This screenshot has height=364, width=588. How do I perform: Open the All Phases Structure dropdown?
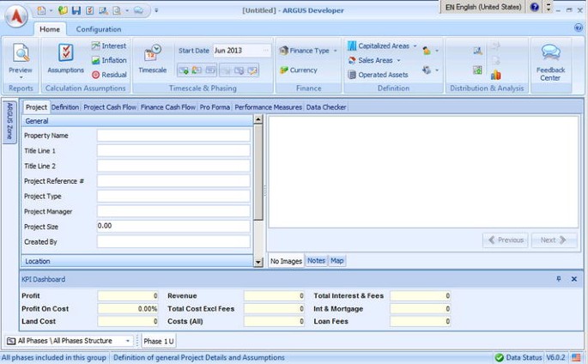[x=128, y=341]
